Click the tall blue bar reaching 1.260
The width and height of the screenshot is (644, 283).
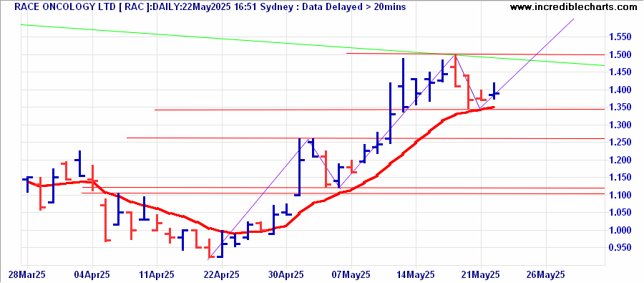(x=298, y=167)
